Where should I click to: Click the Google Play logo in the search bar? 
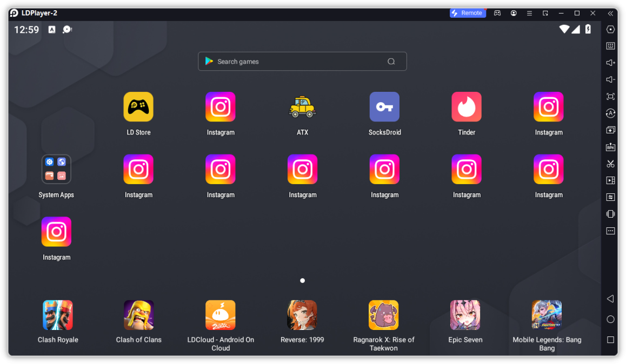click(x=209, y=61)
